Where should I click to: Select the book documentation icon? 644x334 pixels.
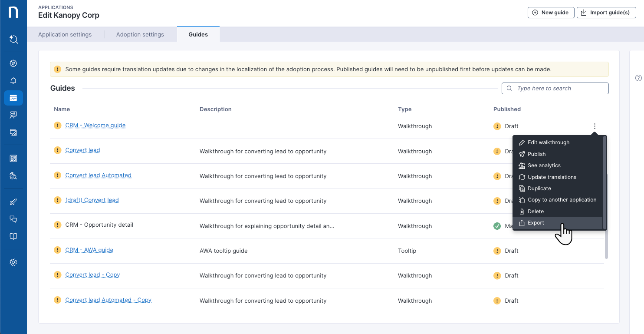(x=13, y=236)
